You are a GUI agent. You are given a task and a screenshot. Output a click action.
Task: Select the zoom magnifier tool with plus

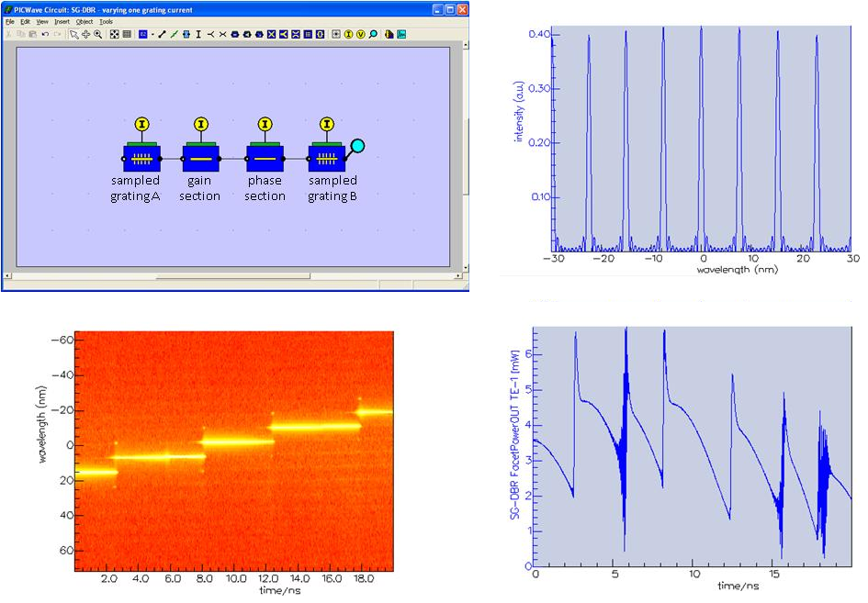[x=98, y=34]
